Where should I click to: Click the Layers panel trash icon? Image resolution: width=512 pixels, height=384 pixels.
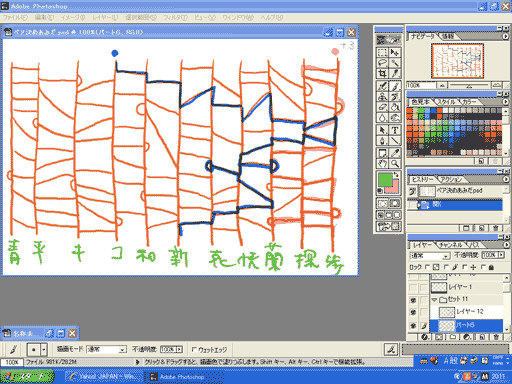[x=496, y=337]
